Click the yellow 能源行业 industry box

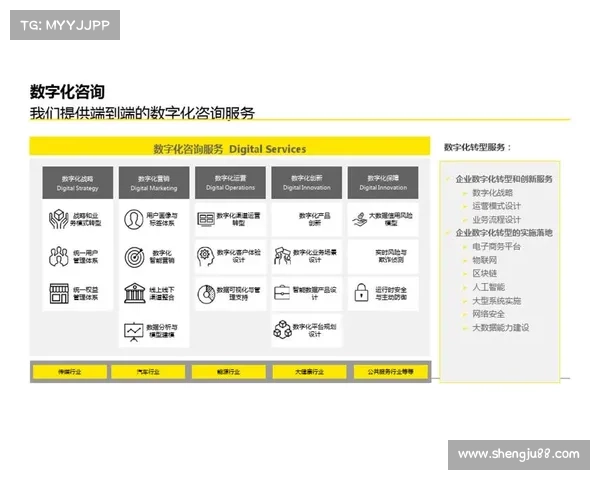[x=229, y=372]
